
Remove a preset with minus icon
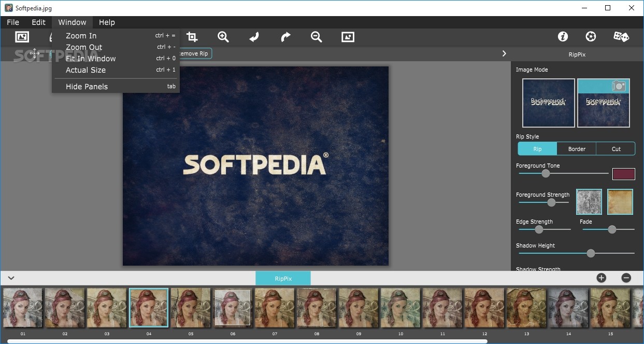pyautogui.click(x=626, y=278)
